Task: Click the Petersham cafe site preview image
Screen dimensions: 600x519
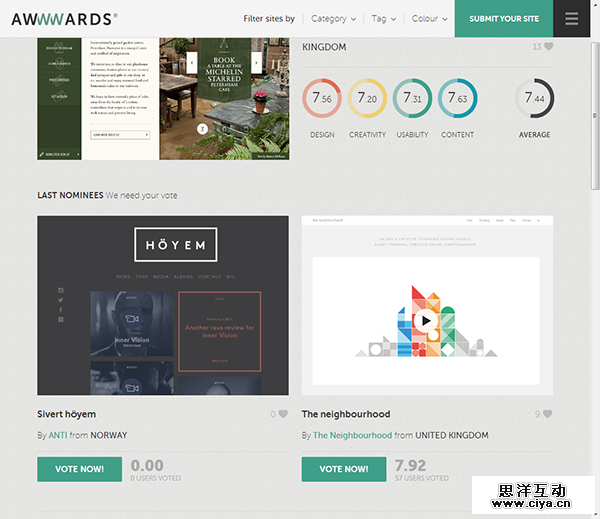Action: (162, 98)
